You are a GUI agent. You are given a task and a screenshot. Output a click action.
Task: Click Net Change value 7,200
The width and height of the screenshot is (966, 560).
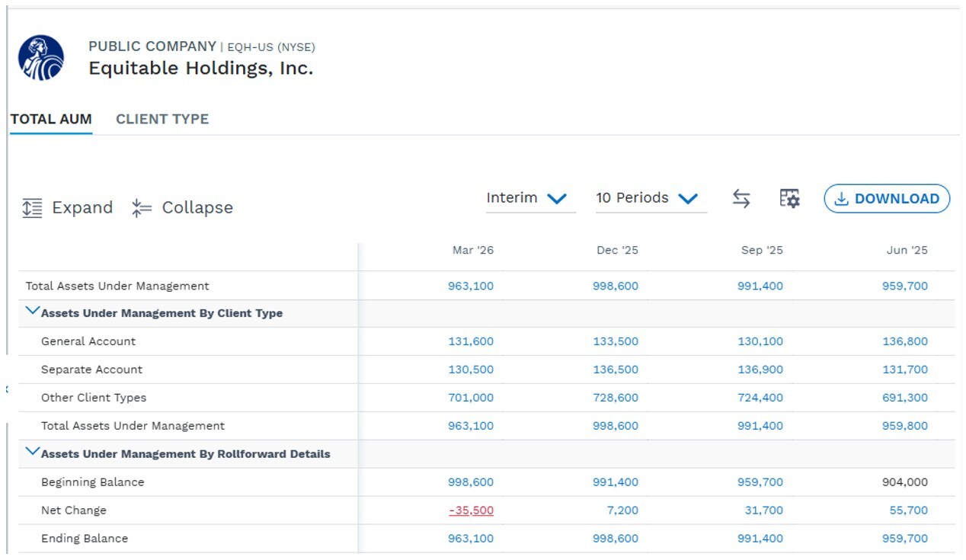tap(622, 510)
